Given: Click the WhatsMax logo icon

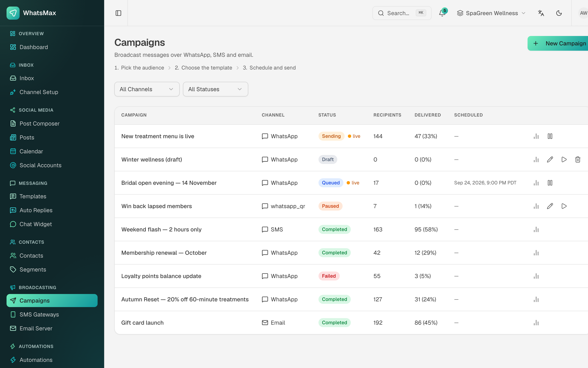Looking at the screenshot, I should (13, 13).
